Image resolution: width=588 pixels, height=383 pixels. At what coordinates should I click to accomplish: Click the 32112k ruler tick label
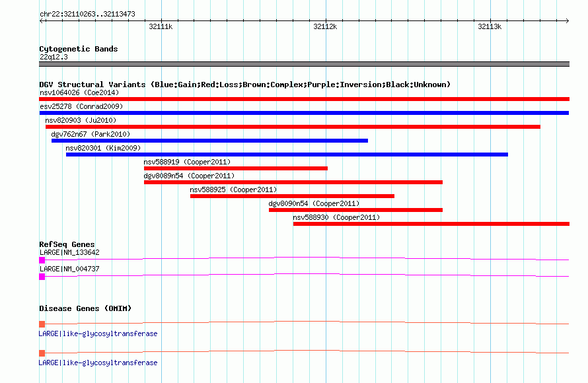[x=325, y=26]
